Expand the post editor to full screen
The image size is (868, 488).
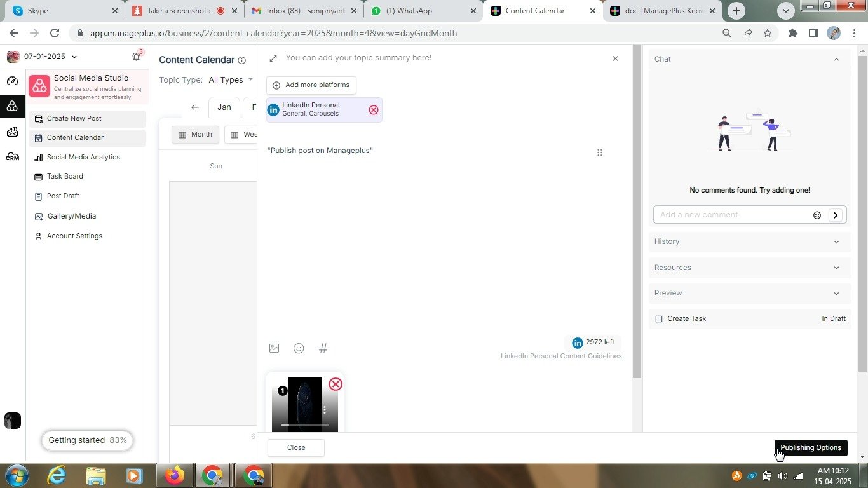pyautogui.click(x=273, y=58)
